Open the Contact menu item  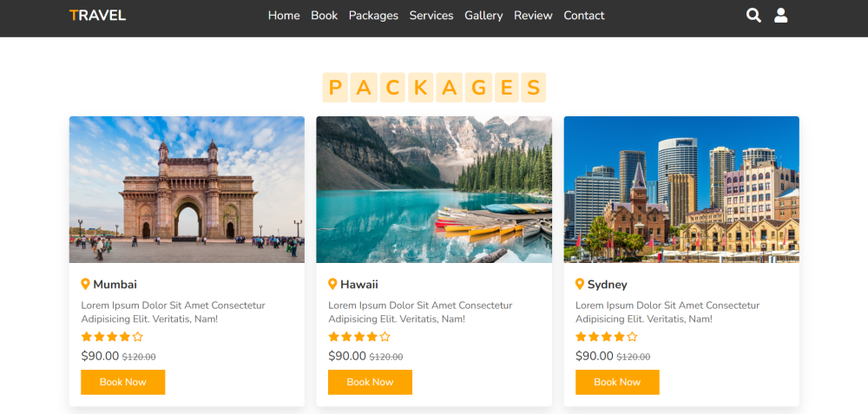click(x=584, y=16)
